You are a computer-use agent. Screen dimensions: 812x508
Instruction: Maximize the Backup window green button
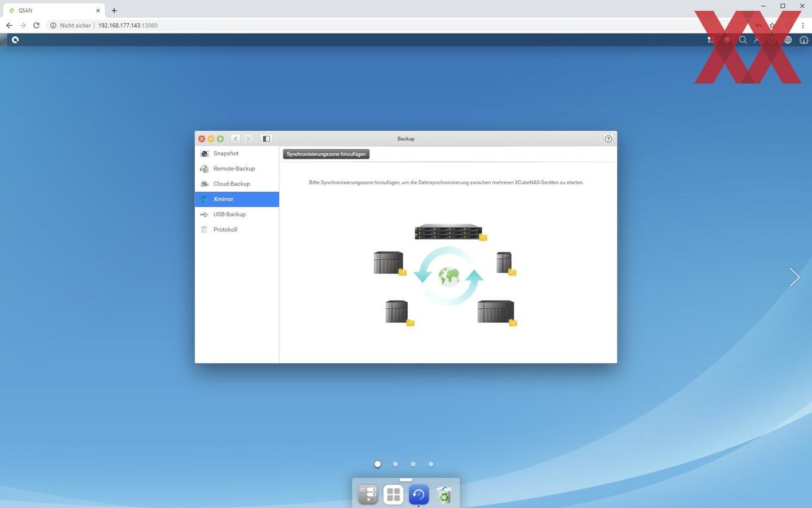click(x=220, y=139)
